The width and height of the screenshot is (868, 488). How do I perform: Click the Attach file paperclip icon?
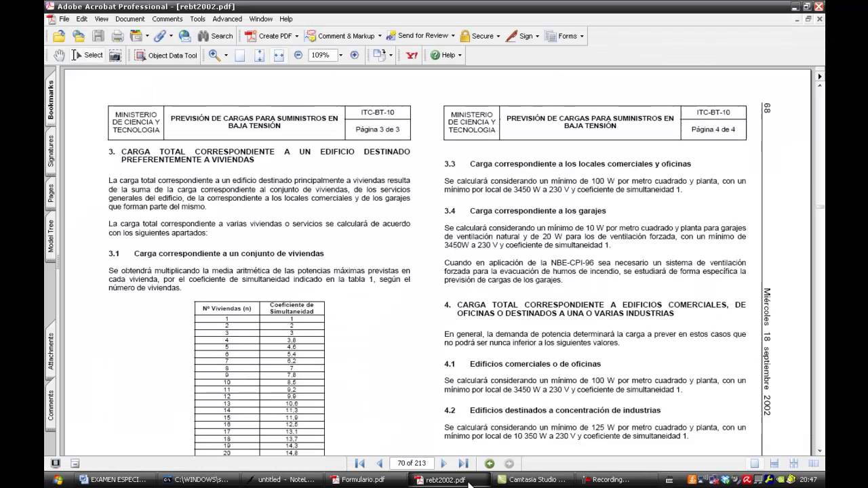click(x=160, y=36)
